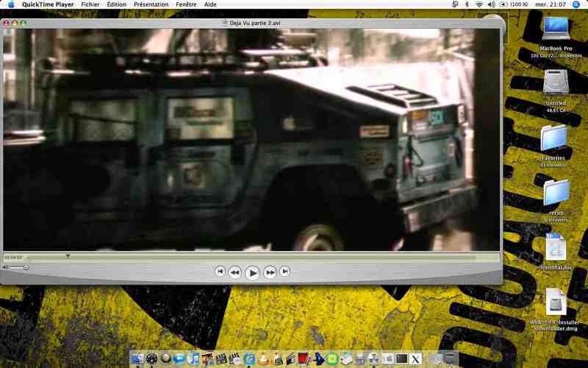Minimize the movie window
This screenshot has height=368, width=588.
pos(15,23)
